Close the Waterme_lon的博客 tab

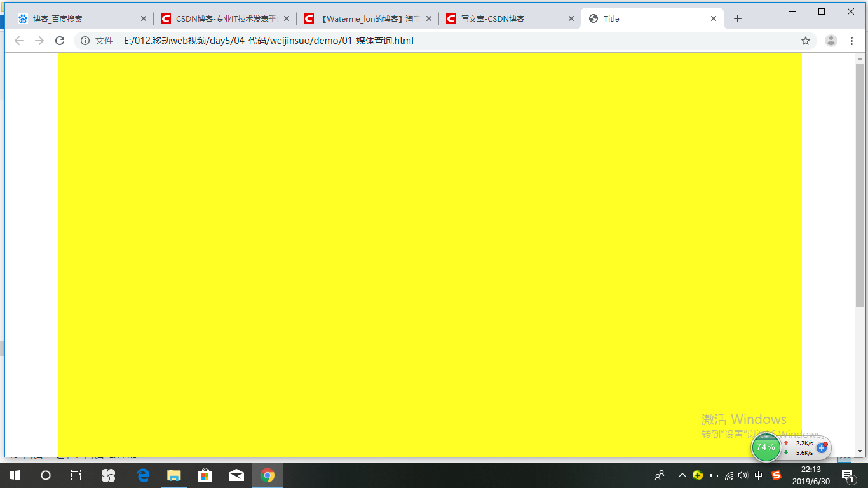(x=428, y=18)
